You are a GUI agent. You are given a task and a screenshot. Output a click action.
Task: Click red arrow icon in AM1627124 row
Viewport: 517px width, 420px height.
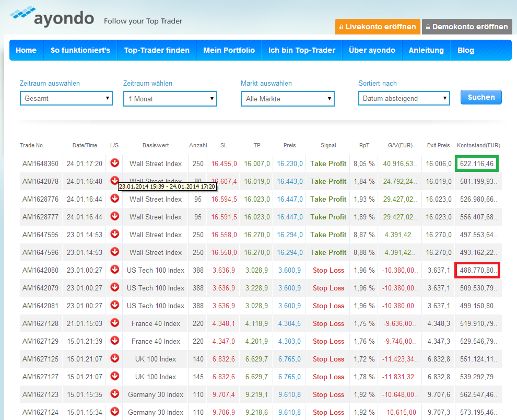click(115, 412)
